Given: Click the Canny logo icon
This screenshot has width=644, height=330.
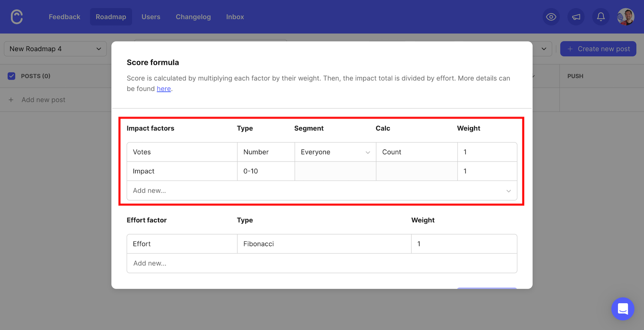Looking at the screenshot, I should tap(17, 17).
